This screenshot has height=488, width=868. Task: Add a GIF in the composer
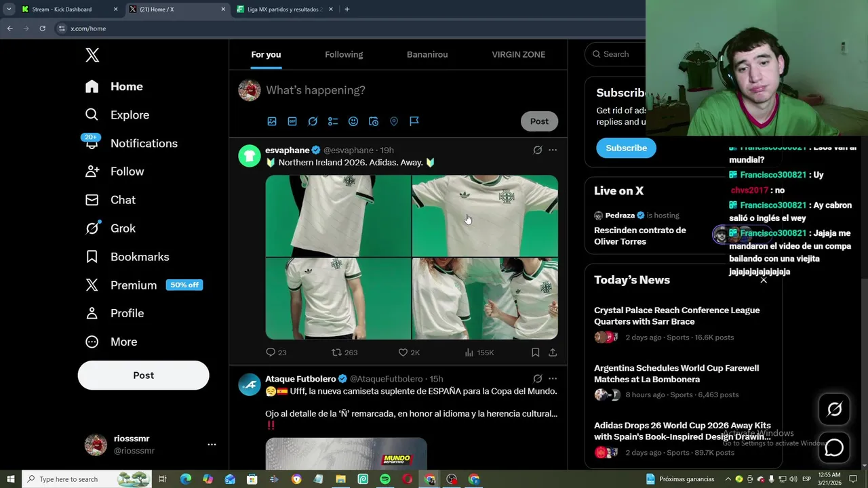pos(292,121)
